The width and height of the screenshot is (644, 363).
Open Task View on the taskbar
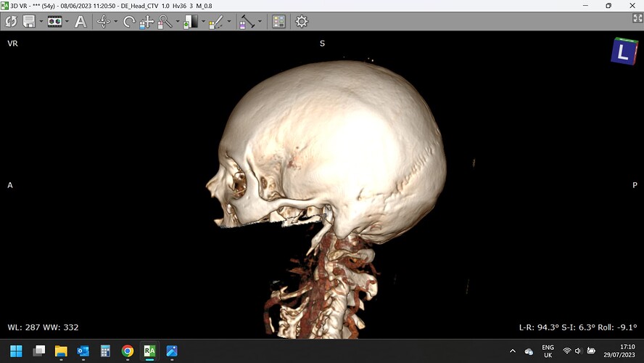click(39, 351)
